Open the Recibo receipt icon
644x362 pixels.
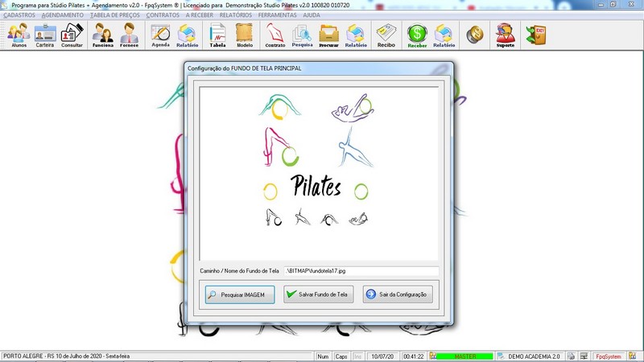pos(386,35)
